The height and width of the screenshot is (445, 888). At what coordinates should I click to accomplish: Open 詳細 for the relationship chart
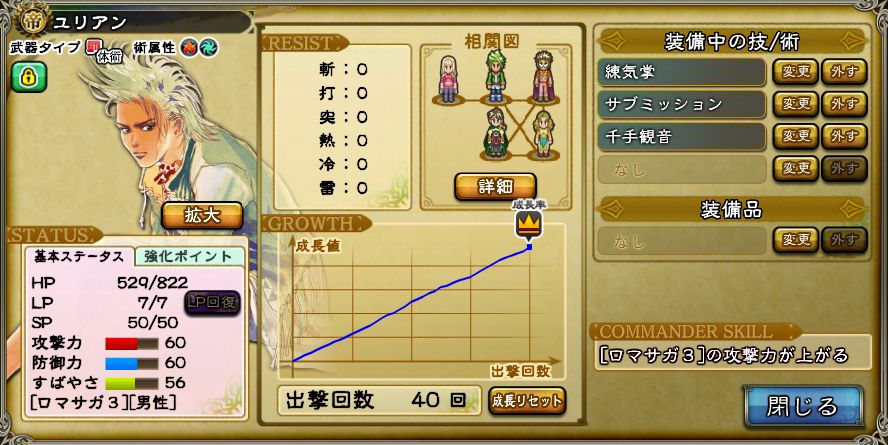click(496, 186)
